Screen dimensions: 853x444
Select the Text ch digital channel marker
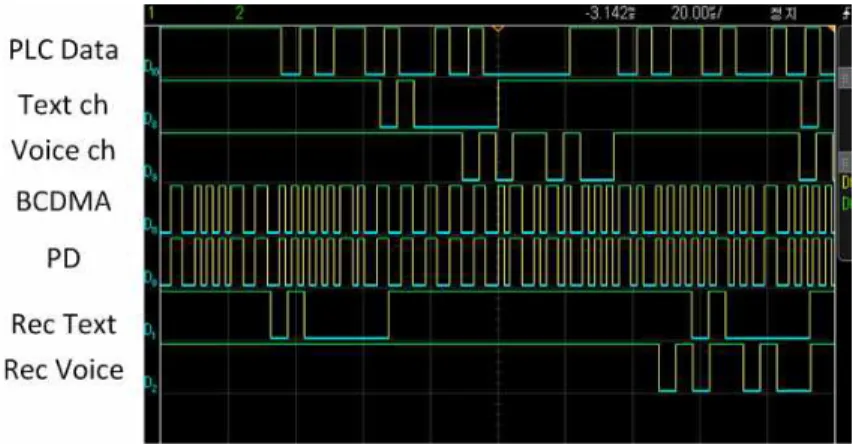[x=151, y=120]
